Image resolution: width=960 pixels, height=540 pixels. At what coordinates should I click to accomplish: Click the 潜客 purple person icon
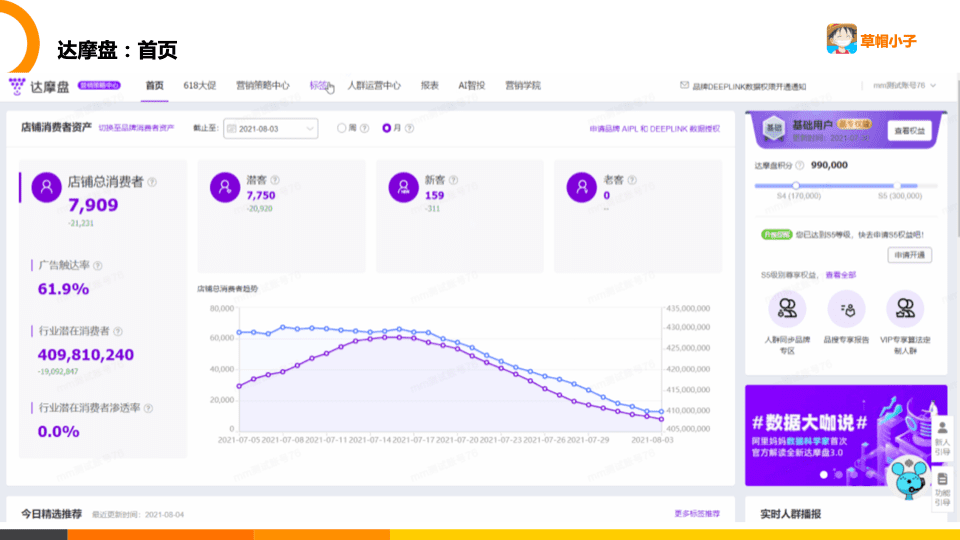pyautogui.click(x=225, y=187)
